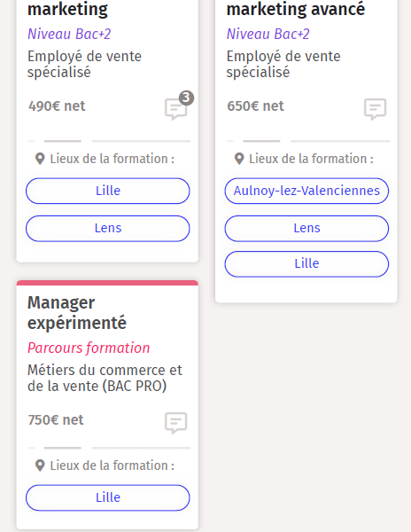
Task: Open comment icon on Manager expérimenté card
Action: tap(175, 423)
